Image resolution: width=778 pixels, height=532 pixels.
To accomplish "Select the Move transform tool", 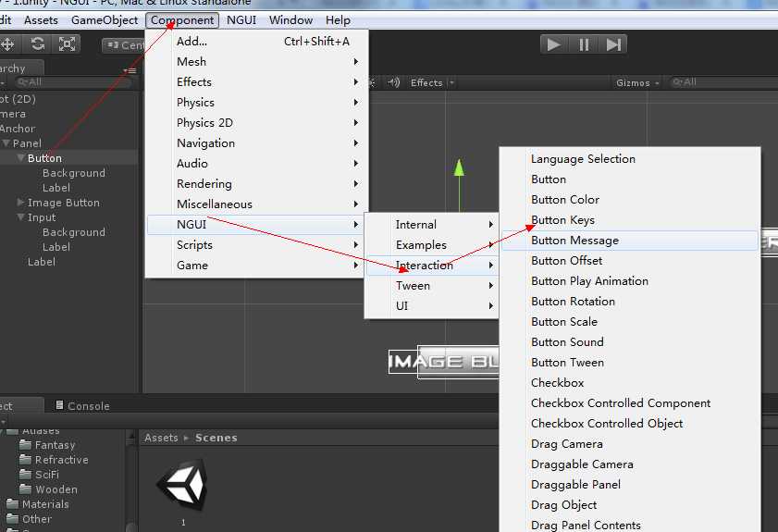I will (x=7, y=44).
